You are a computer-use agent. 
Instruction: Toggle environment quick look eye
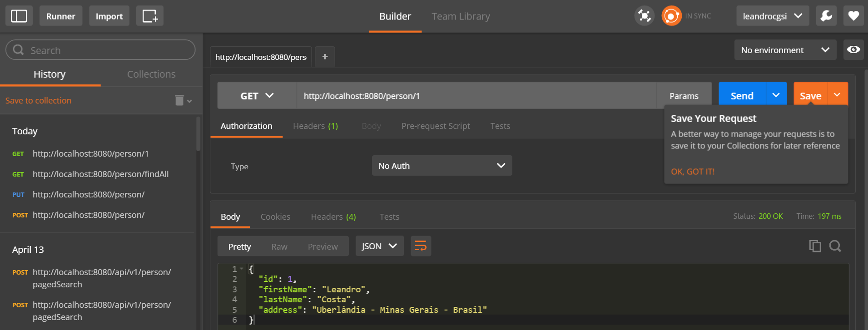pos(853,49)
